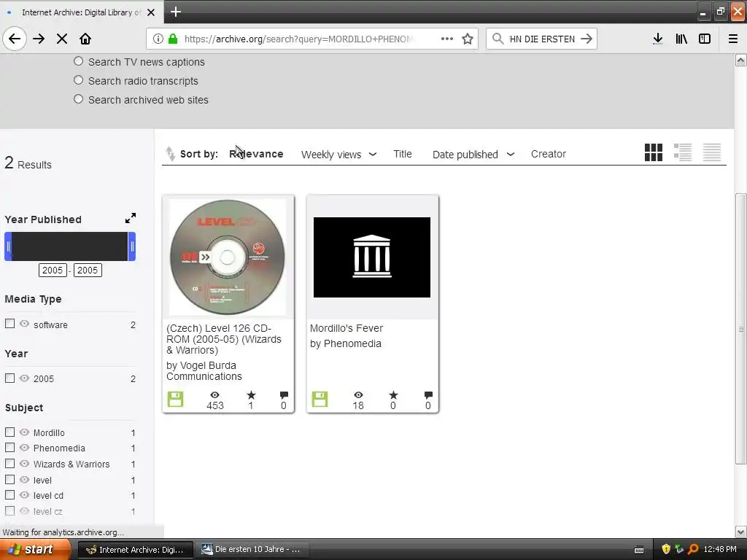This screenshot has width=747, height=560.
Task: Switch to detailed list view
Action: click(683, 152)
